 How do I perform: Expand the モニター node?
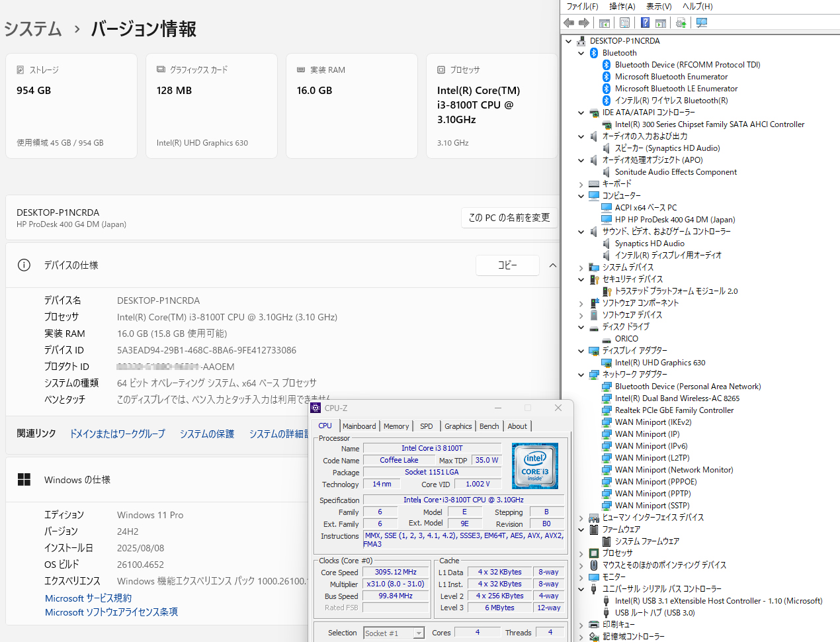581,577
